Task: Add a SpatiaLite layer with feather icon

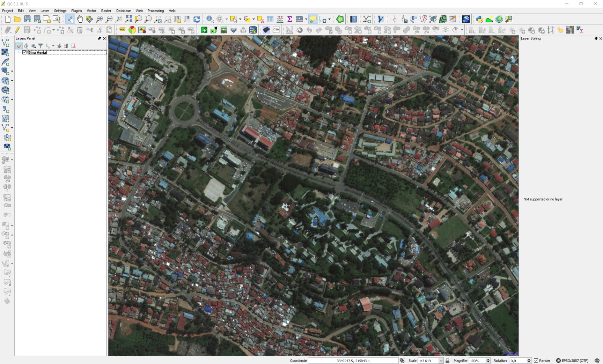Action: [5, 62]
